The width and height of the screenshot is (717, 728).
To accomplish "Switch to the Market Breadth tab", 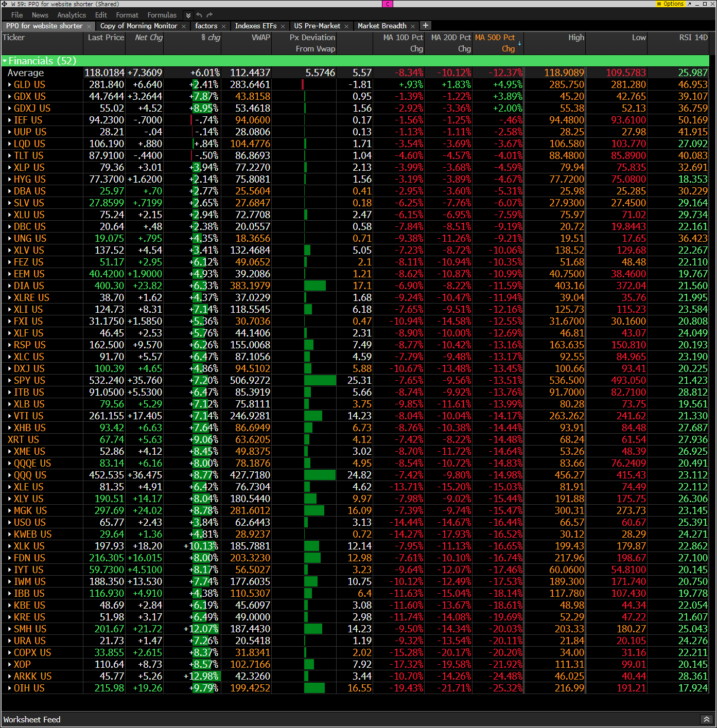I will [382, 26].
